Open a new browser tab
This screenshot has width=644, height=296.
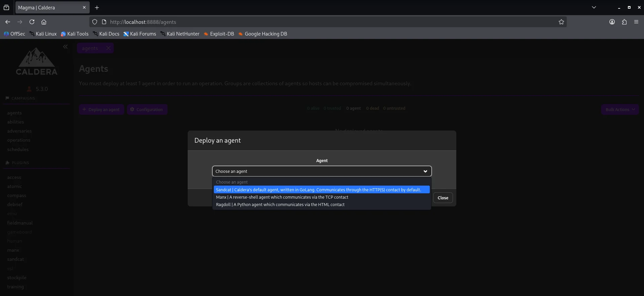[x=97, y=7]
